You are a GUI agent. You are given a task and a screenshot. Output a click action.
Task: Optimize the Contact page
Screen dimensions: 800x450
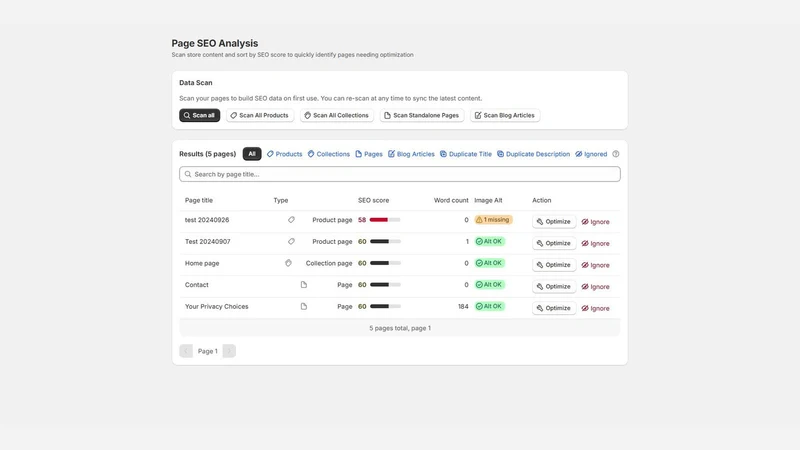(554, 286)
